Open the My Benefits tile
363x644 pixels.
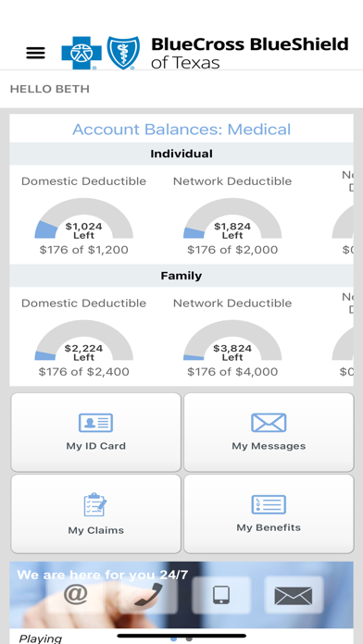(x=269, y=514)
